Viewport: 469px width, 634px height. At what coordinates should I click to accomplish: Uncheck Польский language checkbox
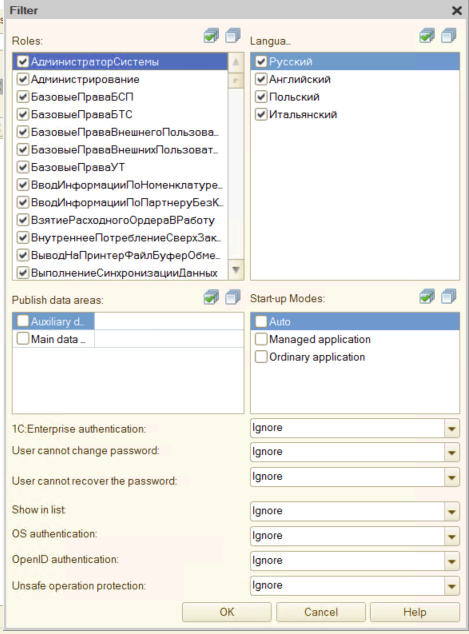[x=261, y=97]
